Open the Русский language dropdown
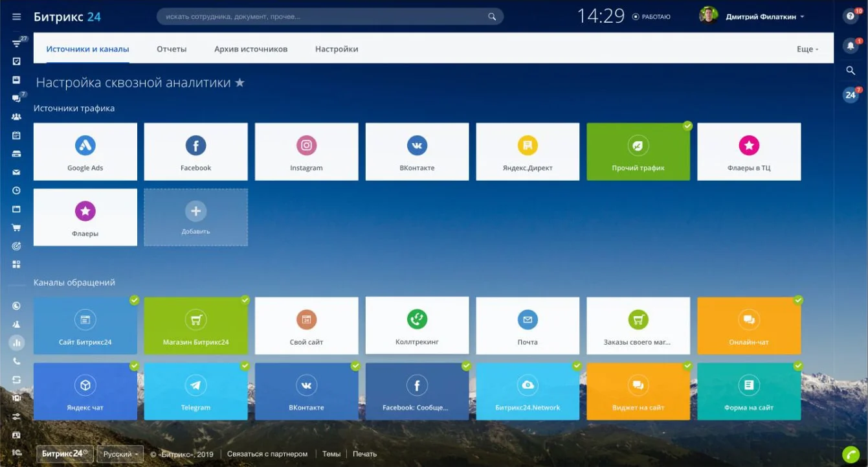 (120, 454)
